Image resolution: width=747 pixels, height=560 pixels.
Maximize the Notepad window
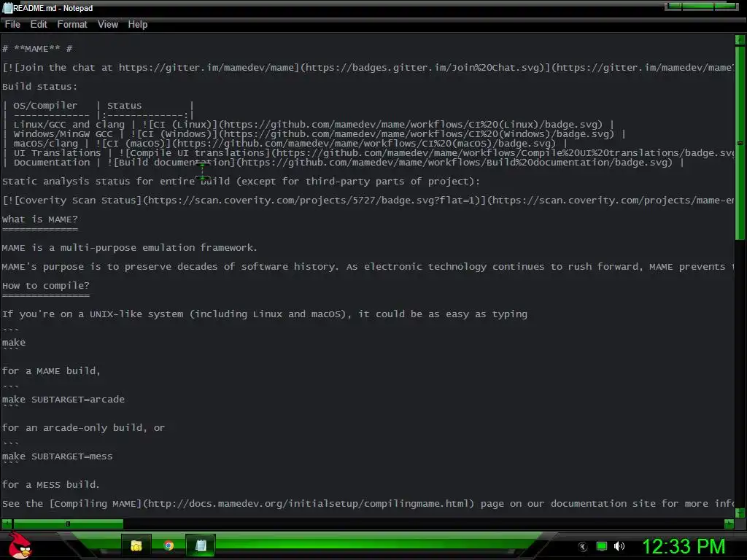697,6
